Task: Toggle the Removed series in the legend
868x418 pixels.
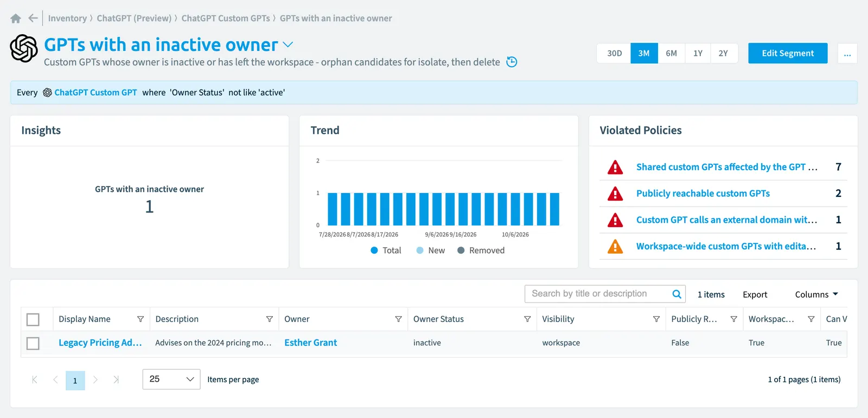Action: [481, 250]
